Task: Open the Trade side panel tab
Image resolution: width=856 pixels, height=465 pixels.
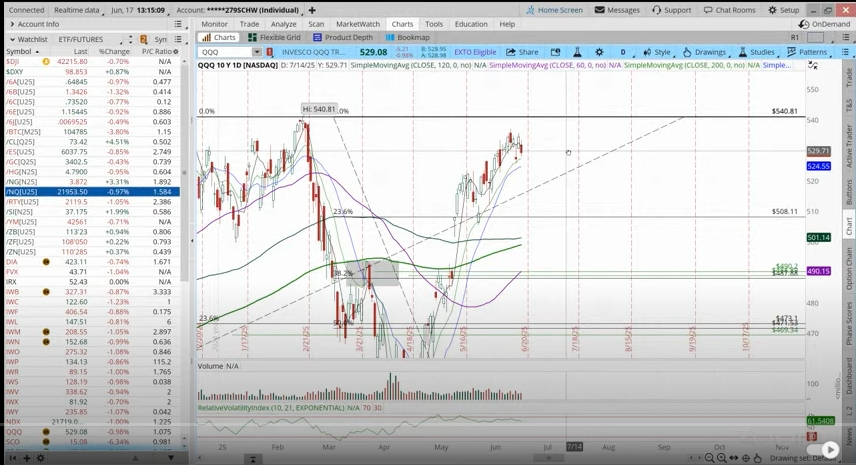Action: click(x=849, y=78)
